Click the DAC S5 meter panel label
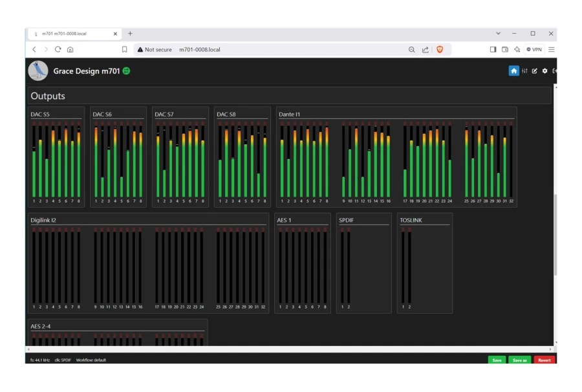 pos(40,114)
